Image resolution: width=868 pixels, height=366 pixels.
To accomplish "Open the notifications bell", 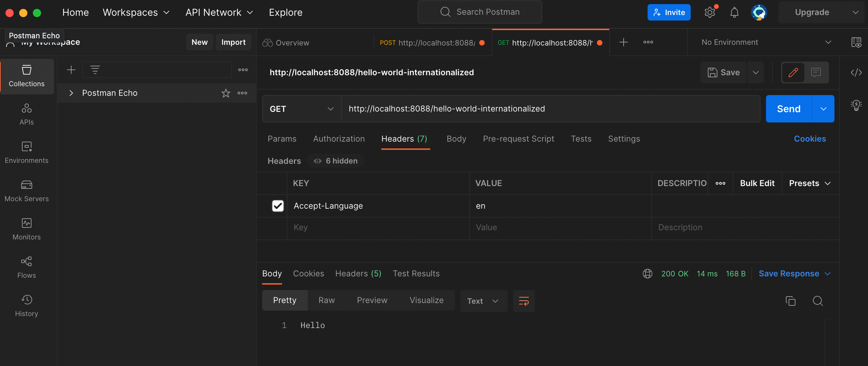I will tap(734, 12).
